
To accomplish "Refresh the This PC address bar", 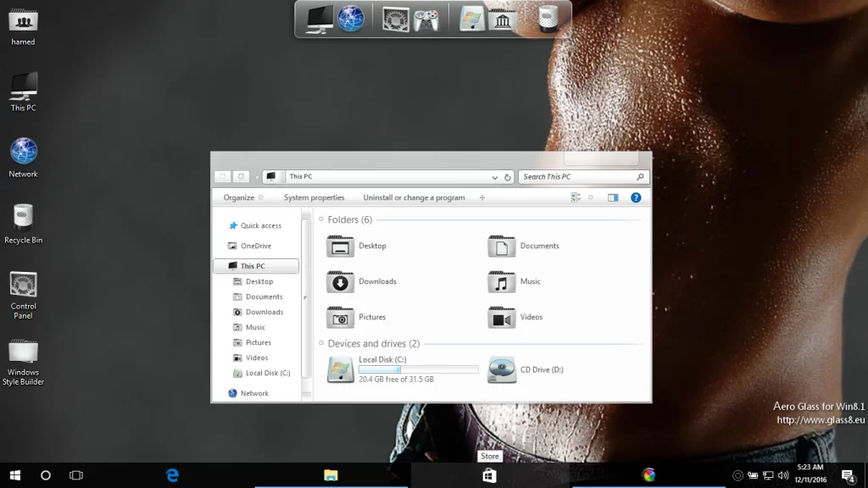I will (508, 177).
